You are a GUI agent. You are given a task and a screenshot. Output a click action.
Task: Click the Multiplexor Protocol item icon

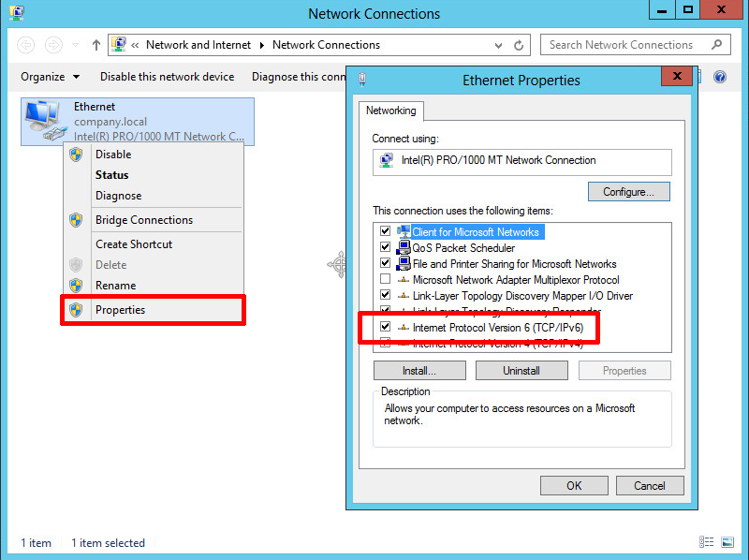click(x=404, y=279)
